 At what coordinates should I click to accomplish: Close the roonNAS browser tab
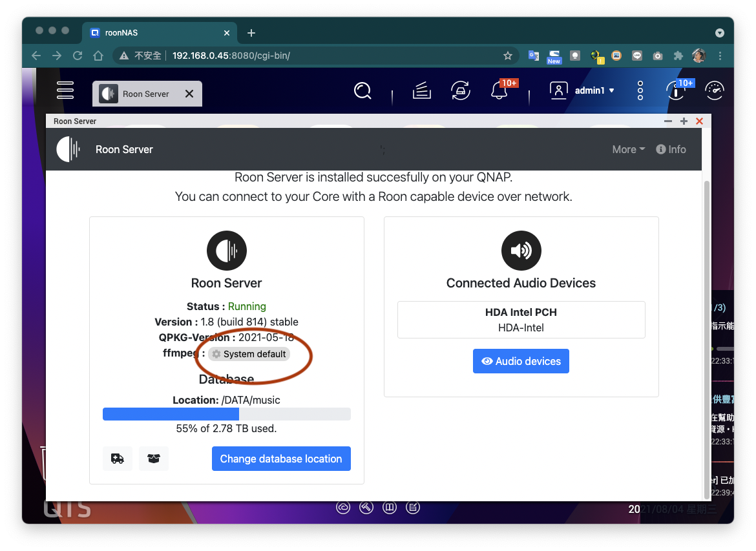[x=227, y=33]
